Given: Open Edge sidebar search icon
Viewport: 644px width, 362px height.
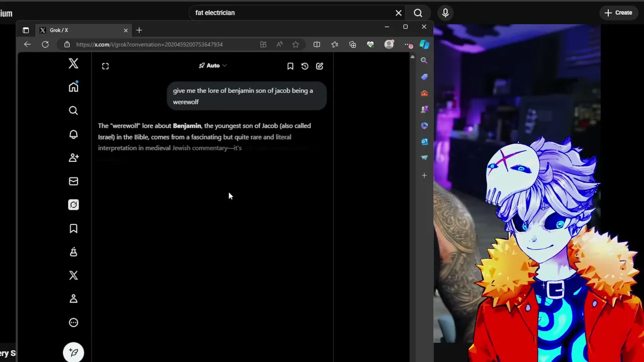Looking at the screenshot, I should (x=424, y=60).
